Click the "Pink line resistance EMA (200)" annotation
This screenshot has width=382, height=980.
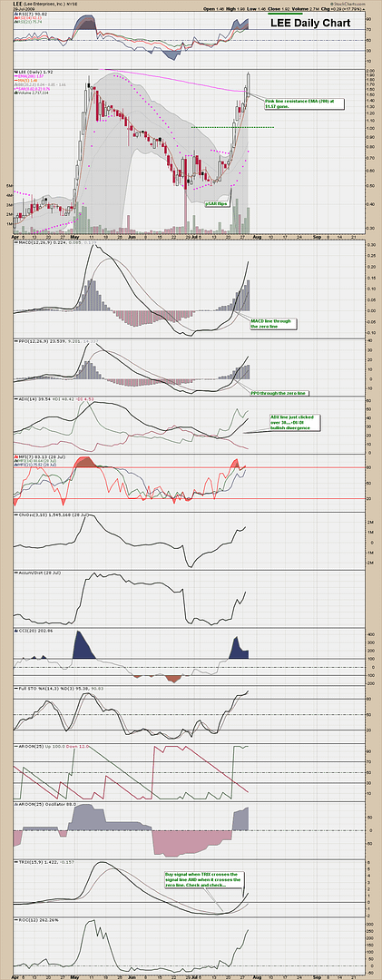coord(304,103)
